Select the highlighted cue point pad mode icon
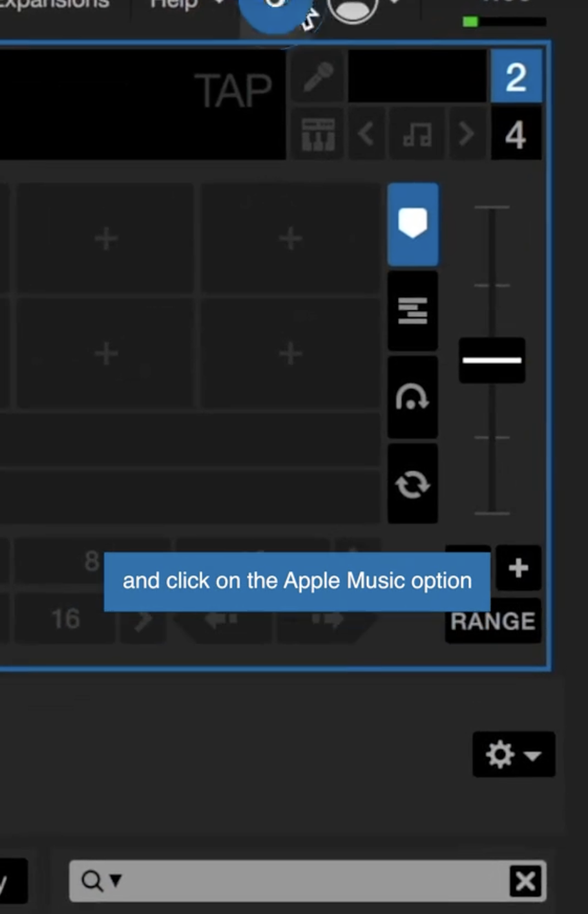Image resolution: width=588 pixels, height=914 pixels. click(x=413, y=224)
